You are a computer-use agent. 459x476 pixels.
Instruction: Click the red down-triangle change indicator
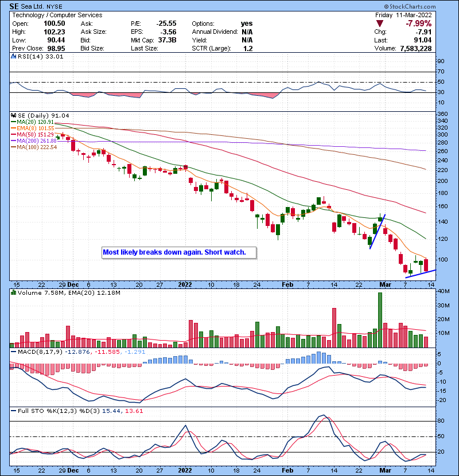pos(379,24)
